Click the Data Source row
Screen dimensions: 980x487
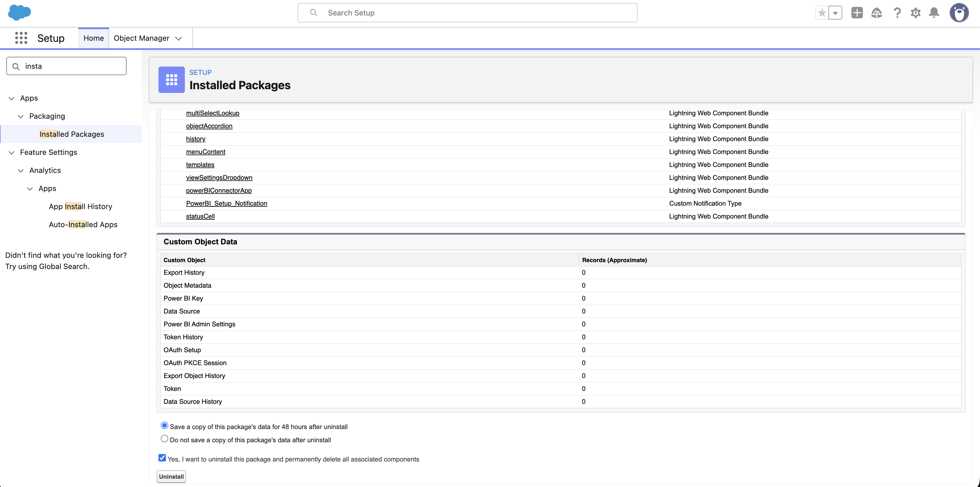561,311
